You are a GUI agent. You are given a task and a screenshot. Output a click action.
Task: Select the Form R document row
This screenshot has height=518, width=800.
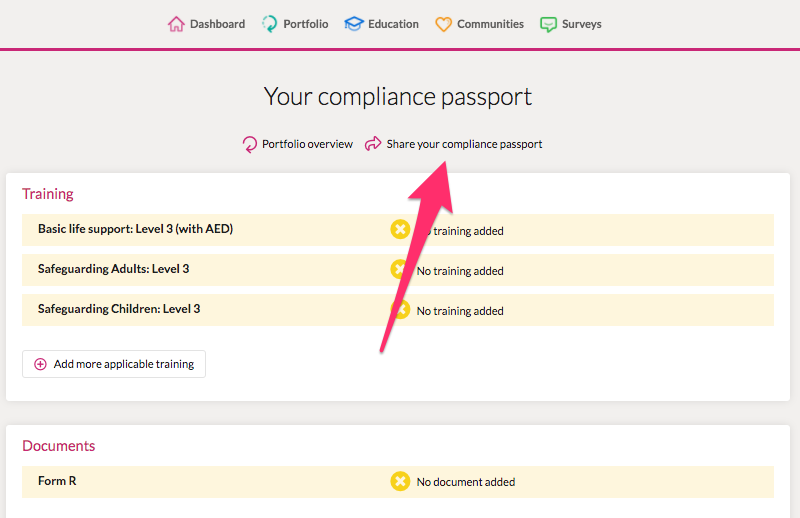[x=398, y=482]
